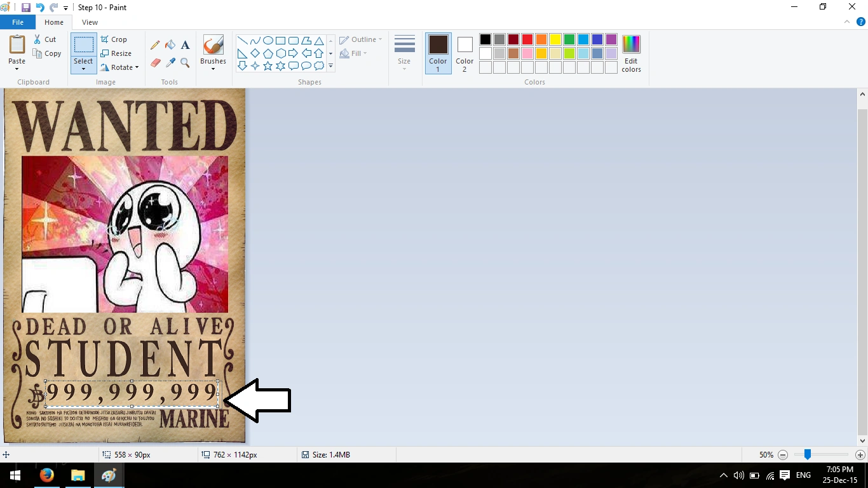Image resolution: width=868 pixels, height=488 pixels.
Task: Click the Crop button
Action: 114,39
